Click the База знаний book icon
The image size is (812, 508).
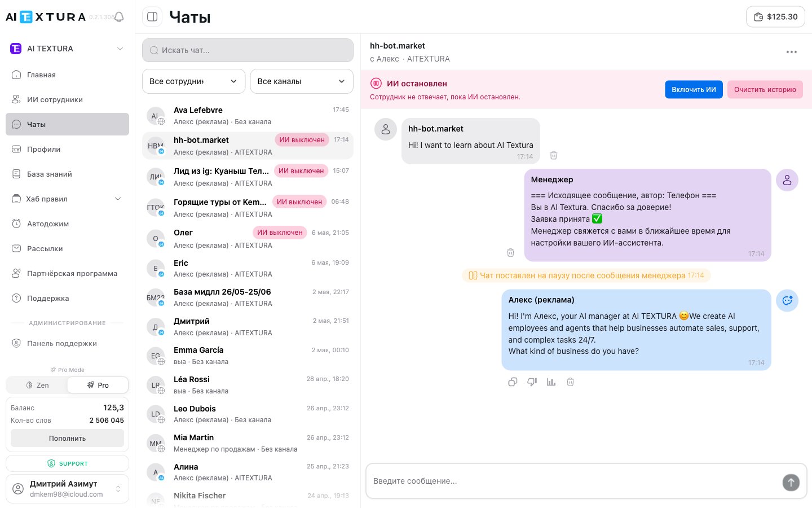point(16,174)
